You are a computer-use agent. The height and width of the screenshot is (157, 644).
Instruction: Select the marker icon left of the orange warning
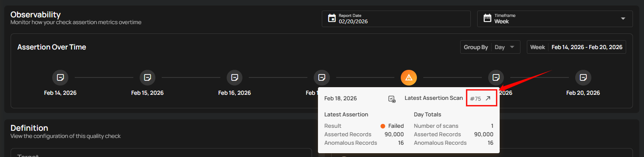(x=322, y=77)
